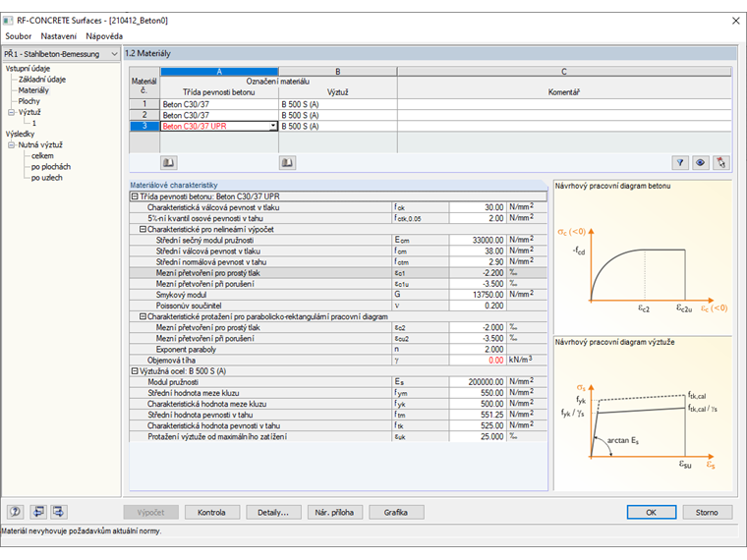The width and height of the screenshot is (747, 560).
Task: Click the Ecm value 33000.00
Action: pos(477,240)
